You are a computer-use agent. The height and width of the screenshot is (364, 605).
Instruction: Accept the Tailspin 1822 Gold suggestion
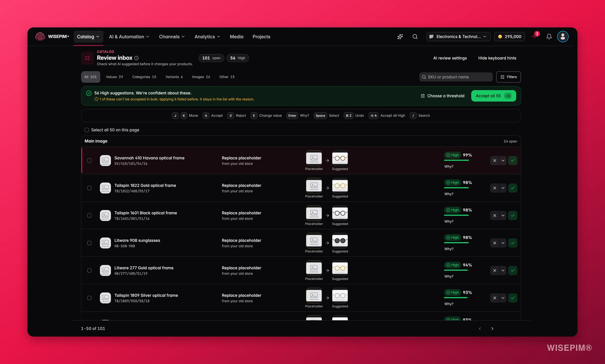click(513, 188)
